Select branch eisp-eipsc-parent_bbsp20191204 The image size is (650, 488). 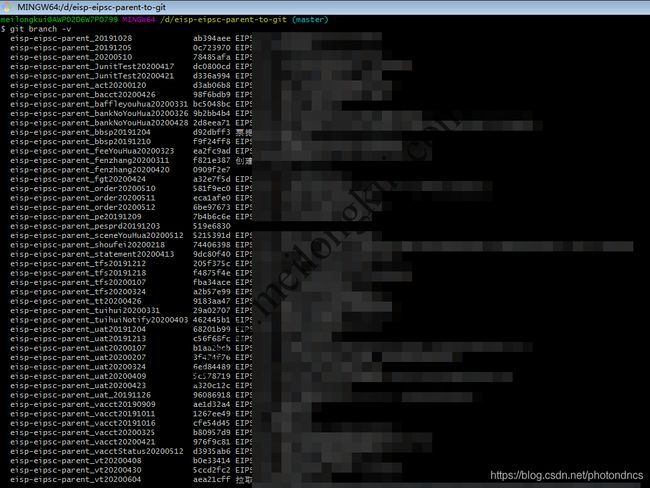click(x=80, y=132)
